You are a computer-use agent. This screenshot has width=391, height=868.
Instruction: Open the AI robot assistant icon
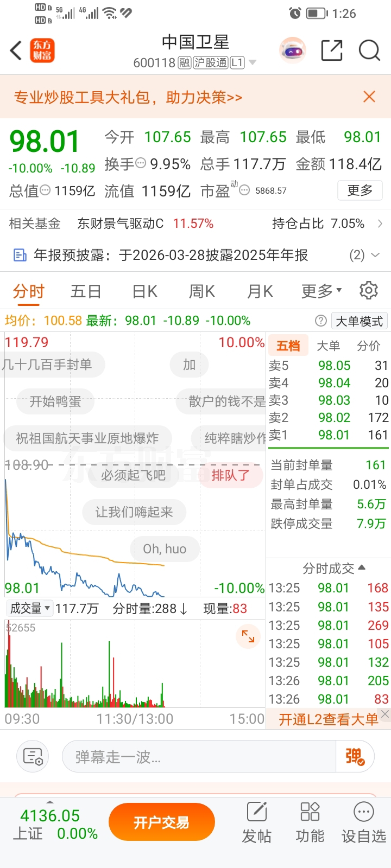[x=293, y=51]
